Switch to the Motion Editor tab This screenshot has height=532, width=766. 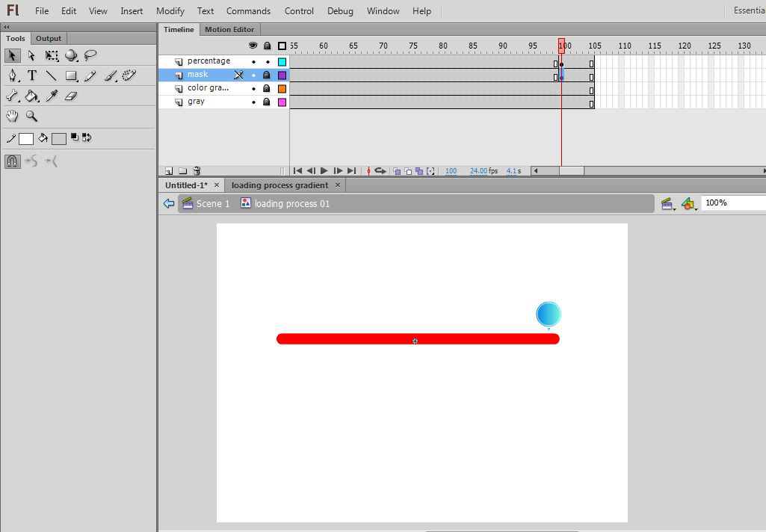coord(229,29)
